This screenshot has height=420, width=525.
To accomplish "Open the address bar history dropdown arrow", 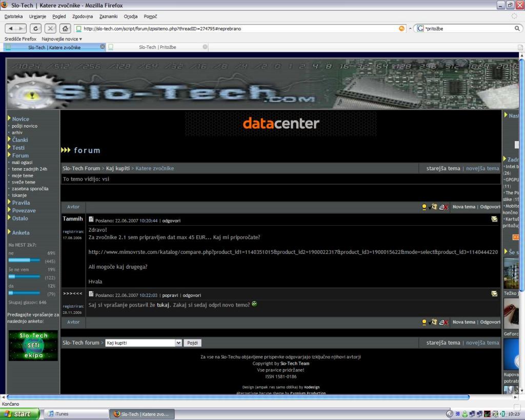I will pyautogui.click(x=410, y=29).
